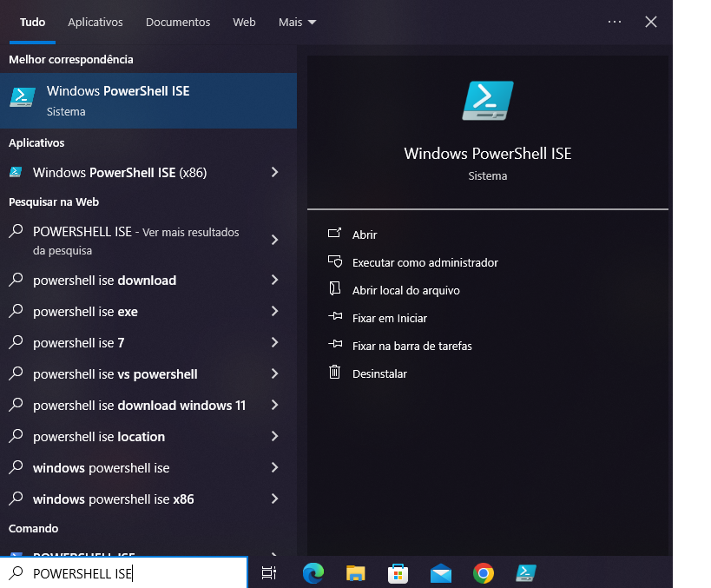Select suggestion powershell ise exe
This screenshot has height=588, width=711.
tap(148, 312)
